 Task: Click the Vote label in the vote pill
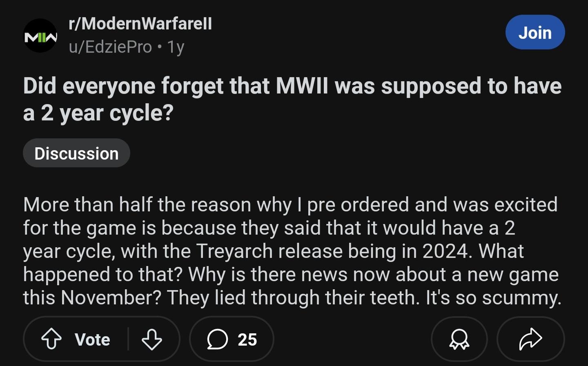point(92,339)
